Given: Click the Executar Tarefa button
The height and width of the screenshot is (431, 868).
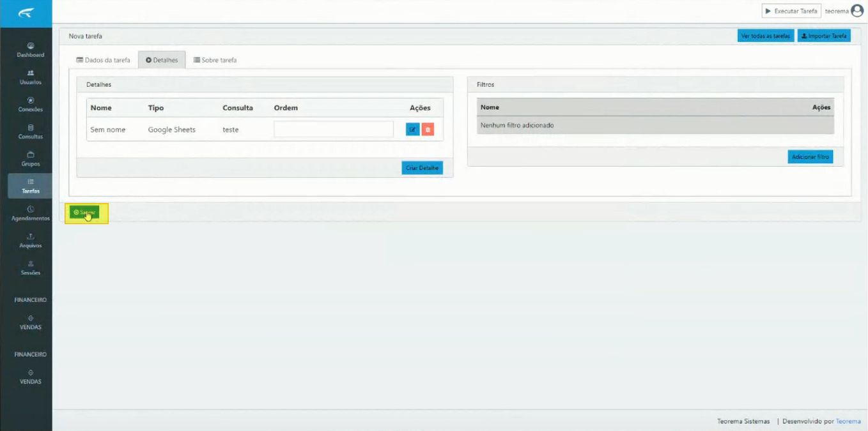Looking at the screenshot, I should [x=791, y=11].
